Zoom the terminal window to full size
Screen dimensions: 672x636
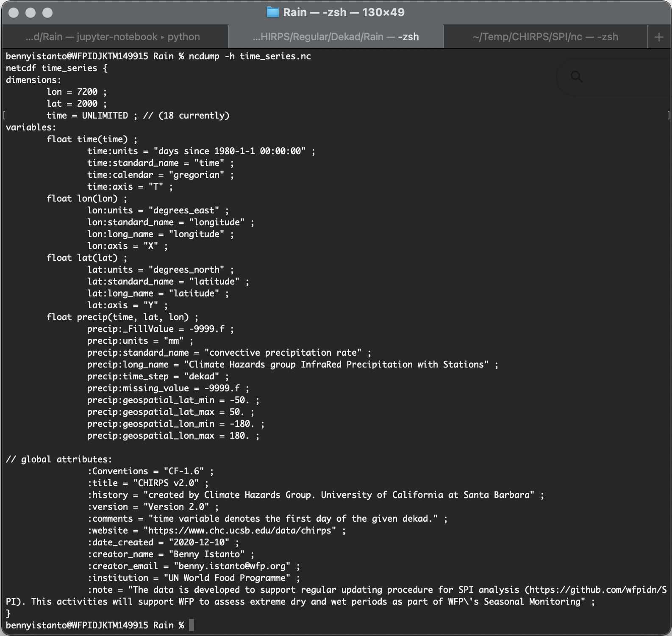(47, 13)
